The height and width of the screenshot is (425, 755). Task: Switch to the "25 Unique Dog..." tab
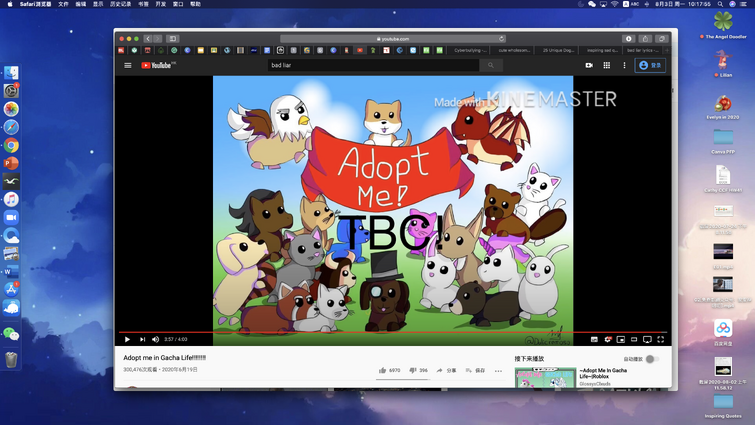tap(558, 51)
